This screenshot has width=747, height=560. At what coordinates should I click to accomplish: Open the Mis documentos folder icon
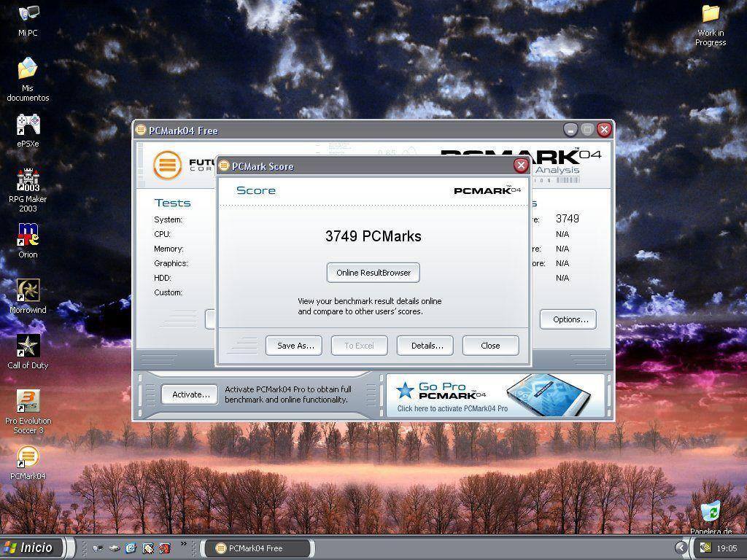click(x=28, y=69)
